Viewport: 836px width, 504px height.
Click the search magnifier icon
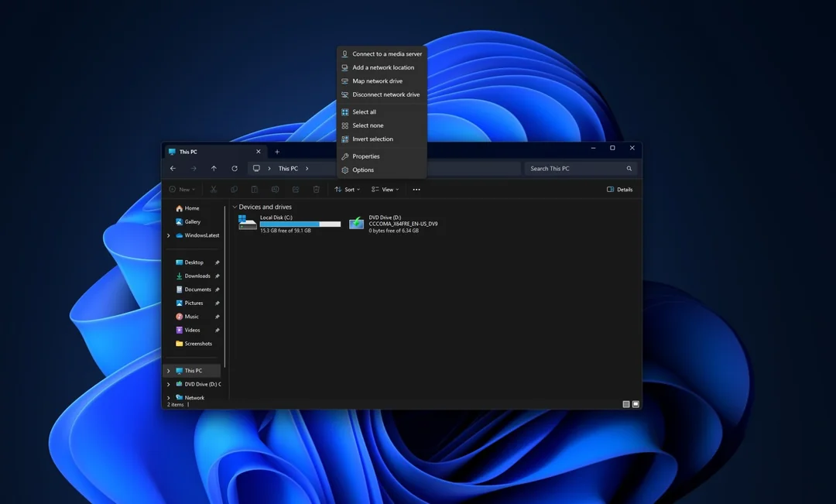[629, 169]
